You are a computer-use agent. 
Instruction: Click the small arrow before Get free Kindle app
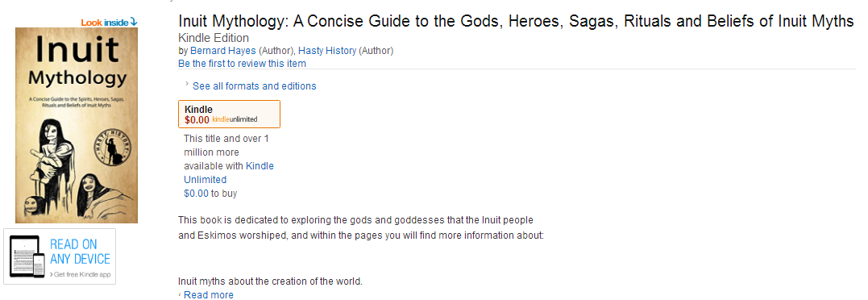tap(51, 274)
